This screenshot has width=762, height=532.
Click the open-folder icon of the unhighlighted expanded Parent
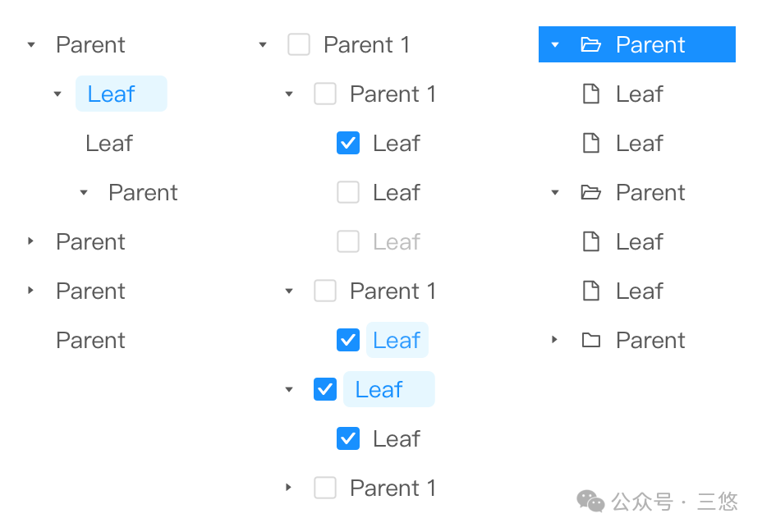(590, 192)
